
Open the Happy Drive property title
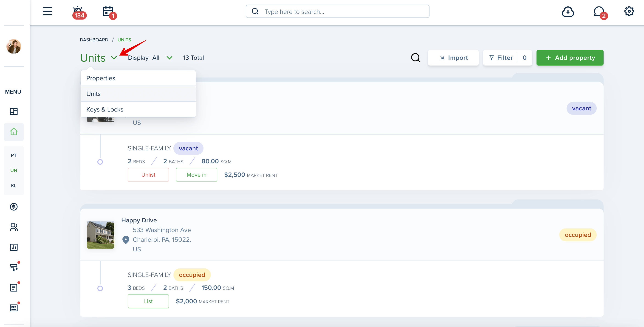click(x=139, y=220)
